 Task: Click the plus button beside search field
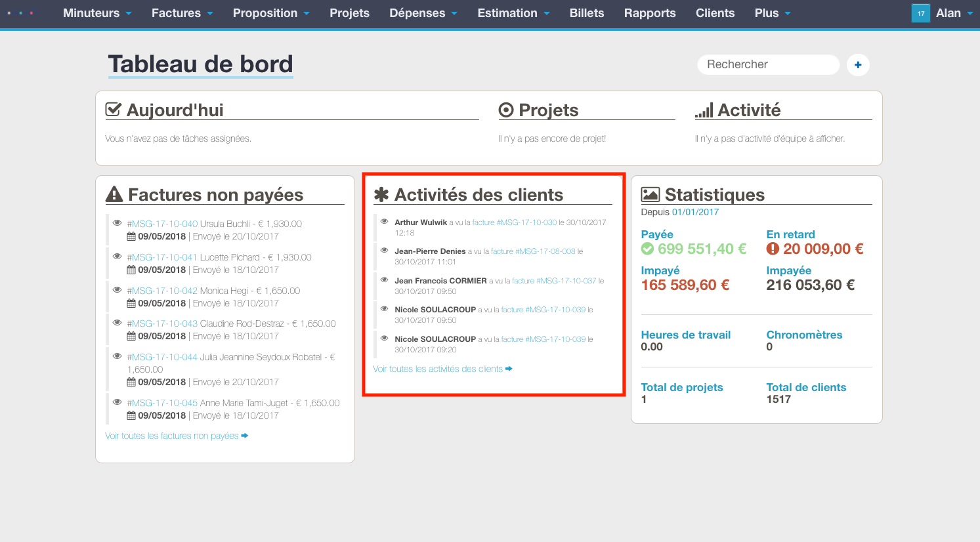point(858,65)
